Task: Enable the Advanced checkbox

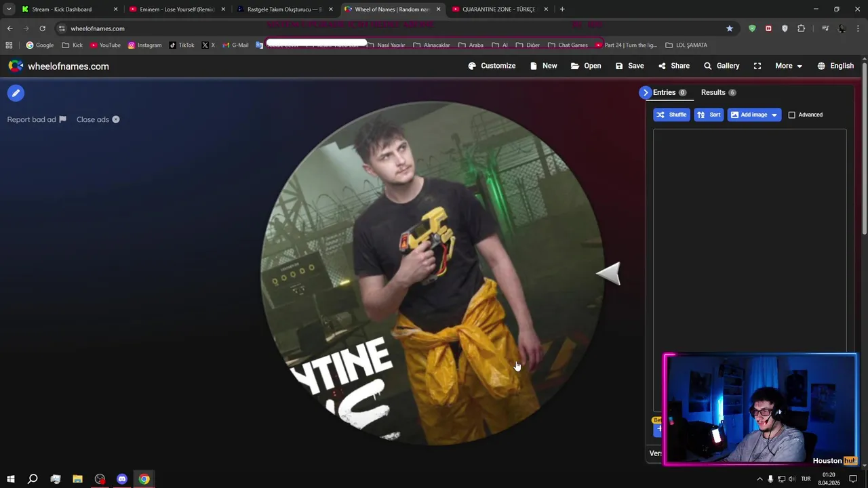Action: pos(791,115)
